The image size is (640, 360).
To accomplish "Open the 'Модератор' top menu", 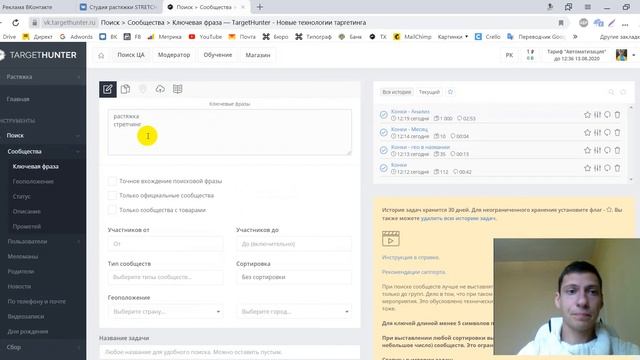I will [174, 55].
